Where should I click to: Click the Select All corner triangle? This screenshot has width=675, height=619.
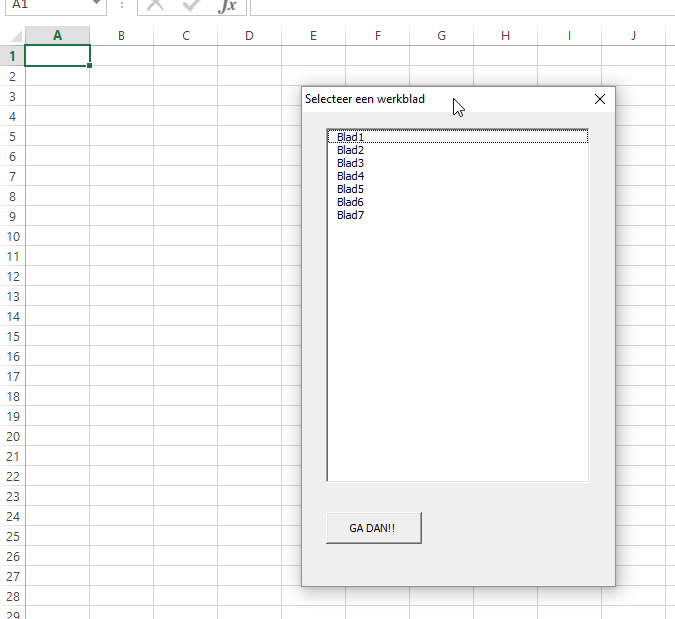(x=15, y=36)
